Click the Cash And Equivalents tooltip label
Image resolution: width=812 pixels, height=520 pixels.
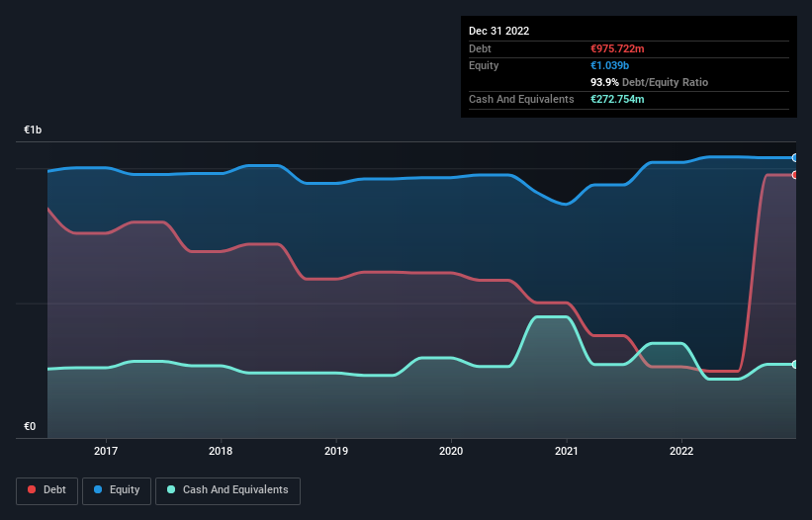[x=521, y=99]
